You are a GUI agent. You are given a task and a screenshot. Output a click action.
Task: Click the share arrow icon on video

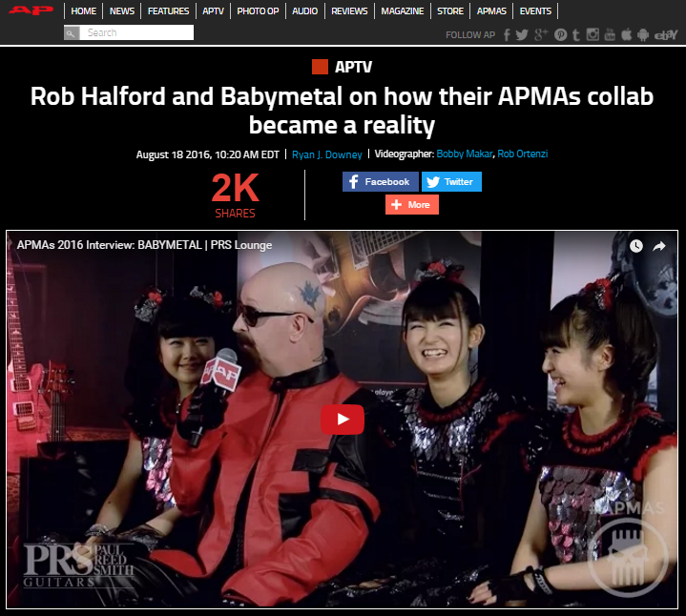click(659, 246)
